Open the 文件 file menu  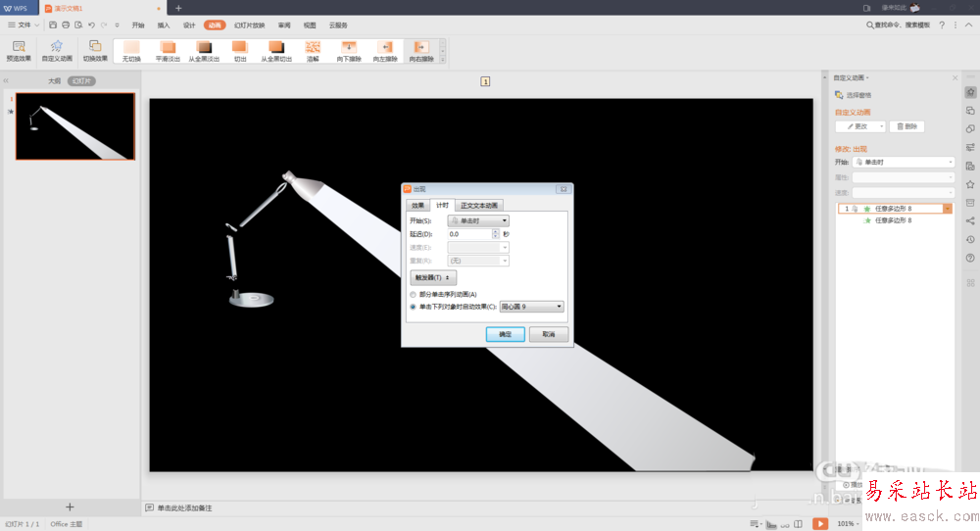pyautogui.click(x=24, y=25)
